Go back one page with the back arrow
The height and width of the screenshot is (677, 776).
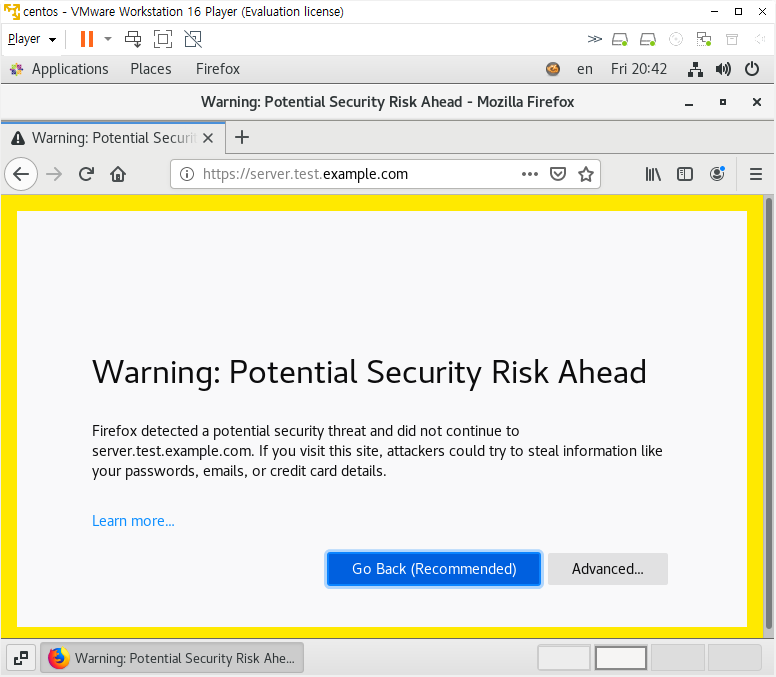pos(21,174)
